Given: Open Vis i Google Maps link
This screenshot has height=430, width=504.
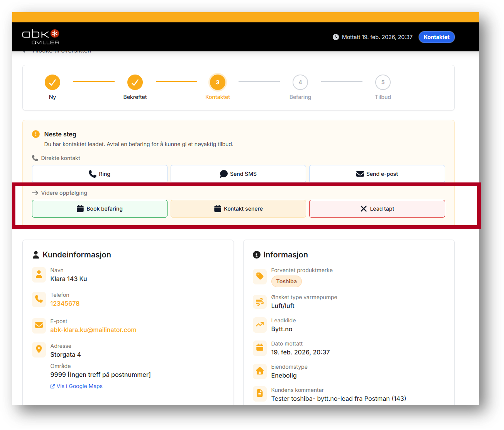Looking at the screenshot, I should [x=77, y=386].
